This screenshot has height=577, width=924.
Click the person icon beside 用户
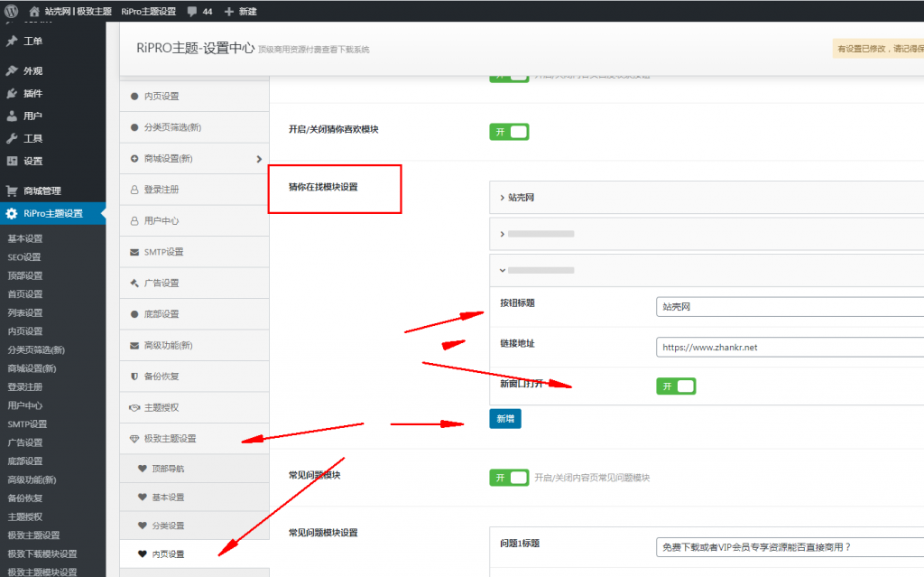(12, 116)
